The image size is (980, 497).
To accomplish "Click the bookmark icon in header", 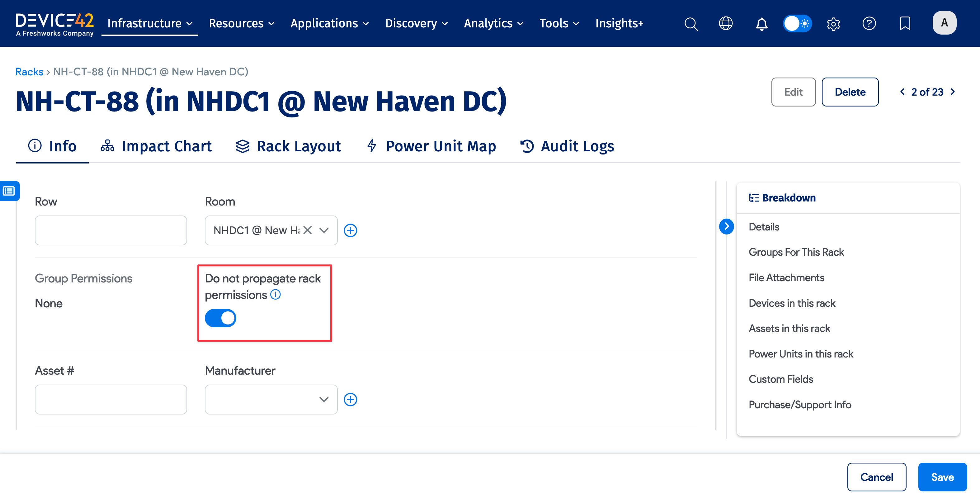I will click(905, 24).
